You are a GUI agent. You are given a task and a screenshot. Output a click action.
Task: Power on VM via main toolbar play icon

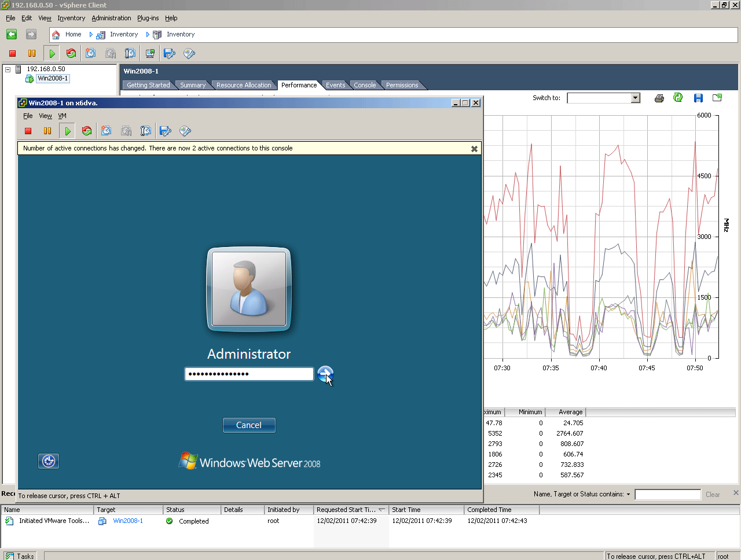point(52,54)
